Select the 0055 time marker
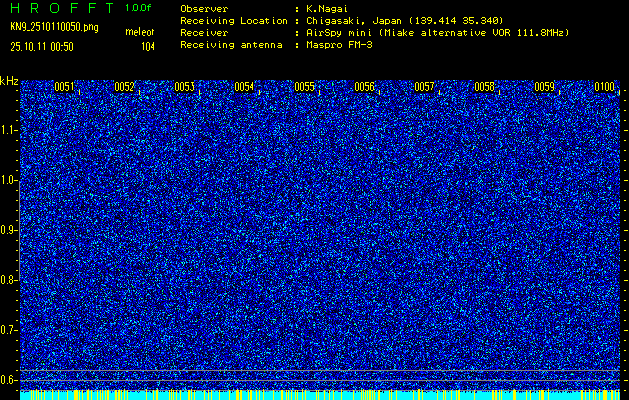This screenshot has height=400, width=629. tap(304, 87)
